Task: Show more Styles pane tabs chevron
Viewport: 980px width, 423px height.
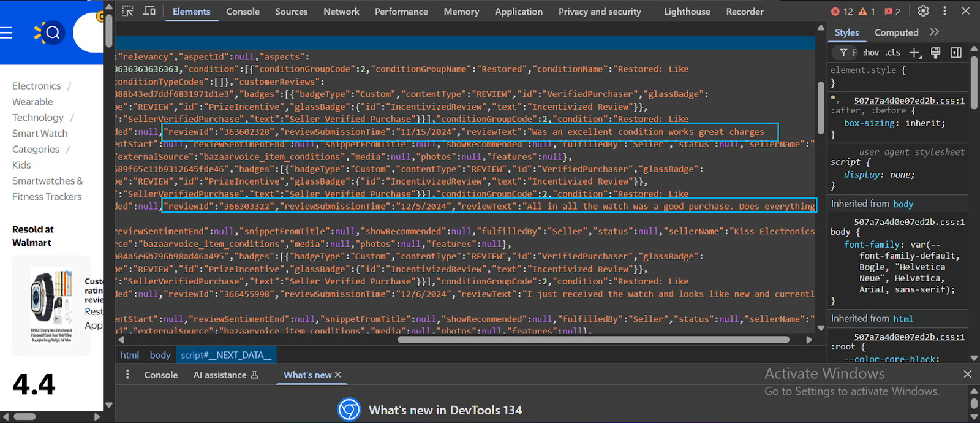Action: [934, 32]
